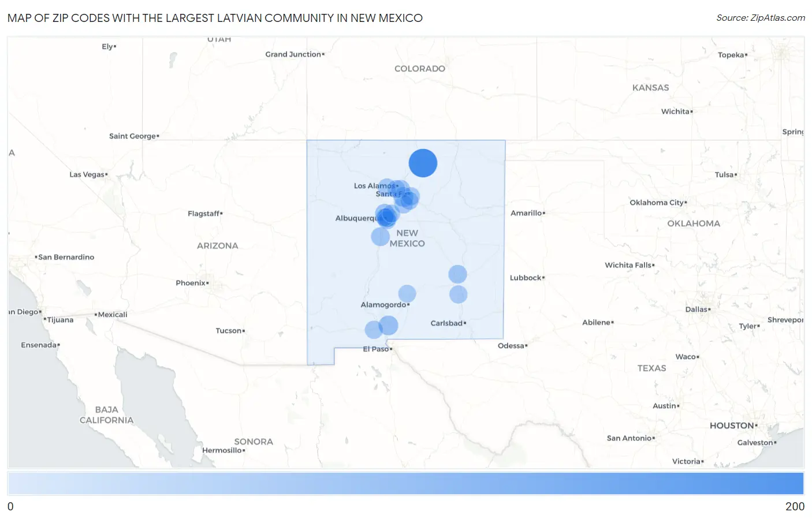Click the Odessa city label
Viewport: 812px width, 519px height.
click(511, 346)
